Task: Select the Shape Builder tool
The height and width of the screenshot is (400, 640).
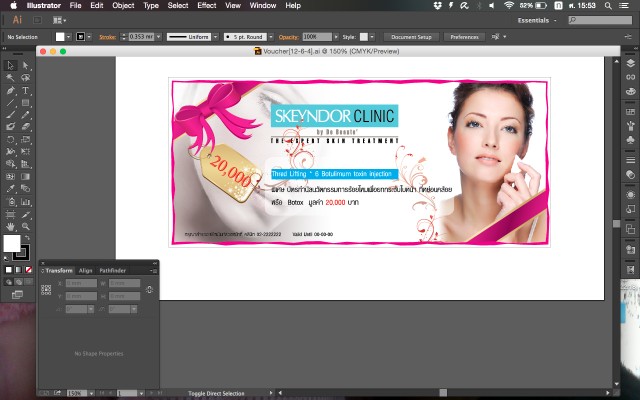Action: 10,164
